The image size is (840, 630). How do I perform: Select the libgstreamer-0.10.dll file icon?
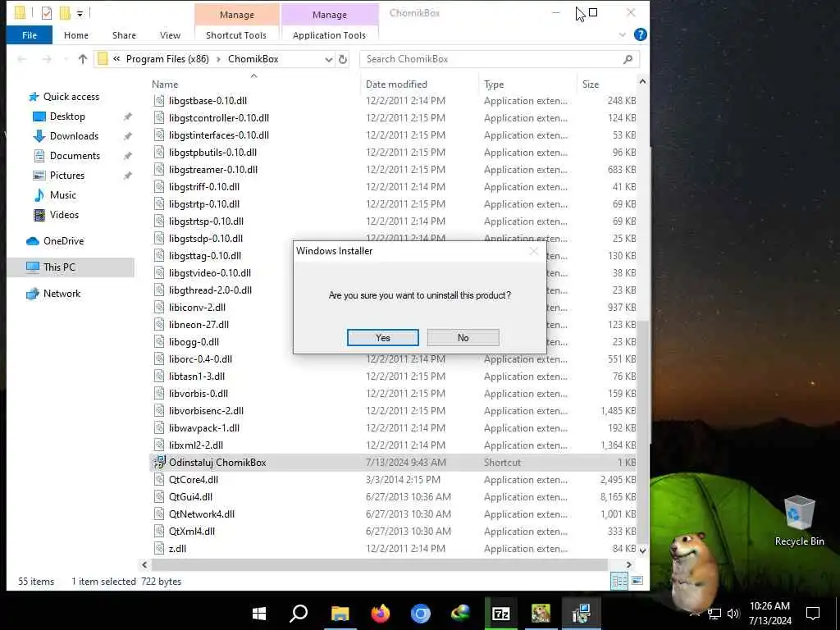pyautogui.click(x=159, y=169)
